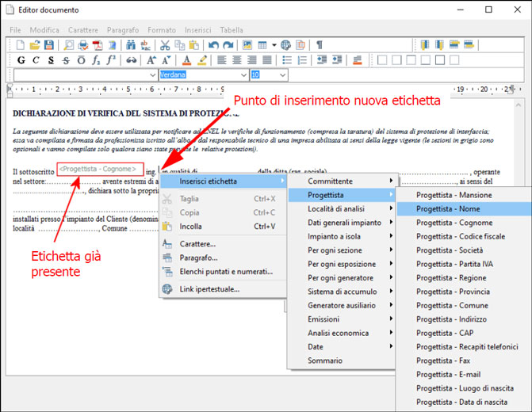Open the table icon's dropdown arrow
Viewport: 532px width, 412px height.
(274, 44)
